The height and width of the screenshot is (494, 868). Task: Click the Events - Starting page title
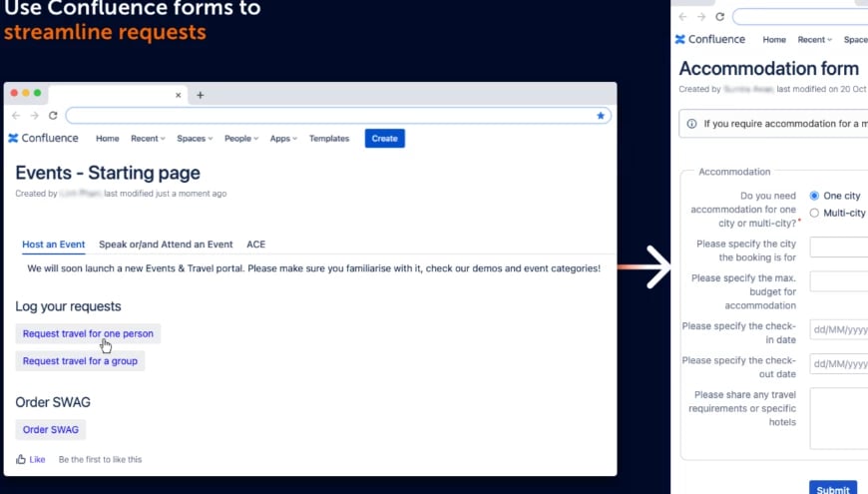tap(108, 173)
